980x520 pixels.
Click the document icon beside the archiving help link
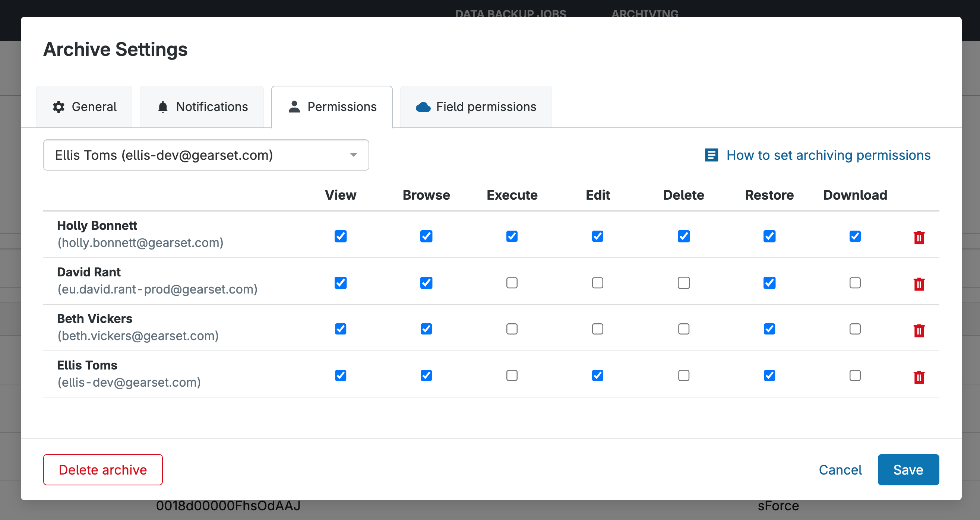(711, 155)
